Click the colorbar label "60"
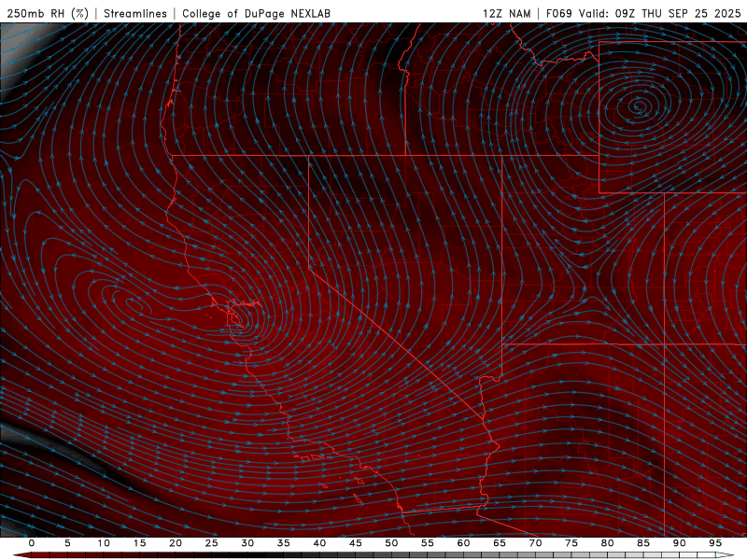The width and height of the screenshot is (747, 560). (x=463, y=543)
